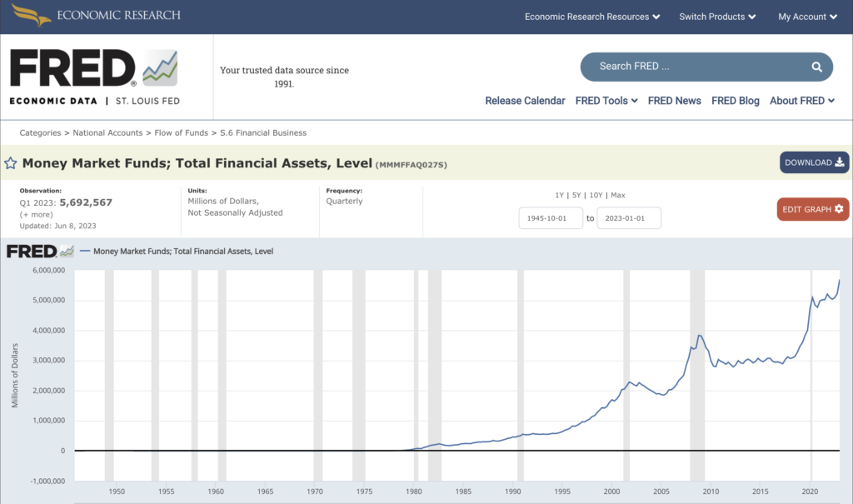Open Economic Research Resources dropdown
Viewport: 853px width, 504px height.
click(592, 17)
